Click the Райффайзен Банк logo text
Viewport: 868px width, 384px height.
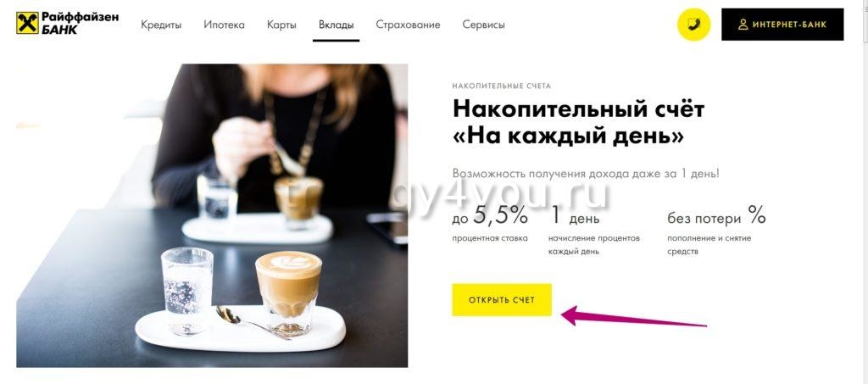click(x=80, y=23)
